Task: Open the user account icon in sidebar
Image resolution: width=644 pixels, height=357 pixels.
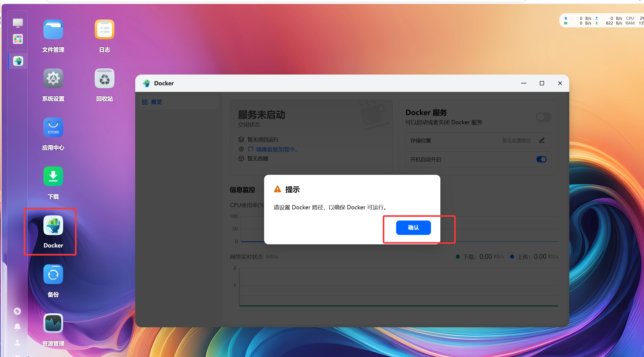Action: coord(17,343)
